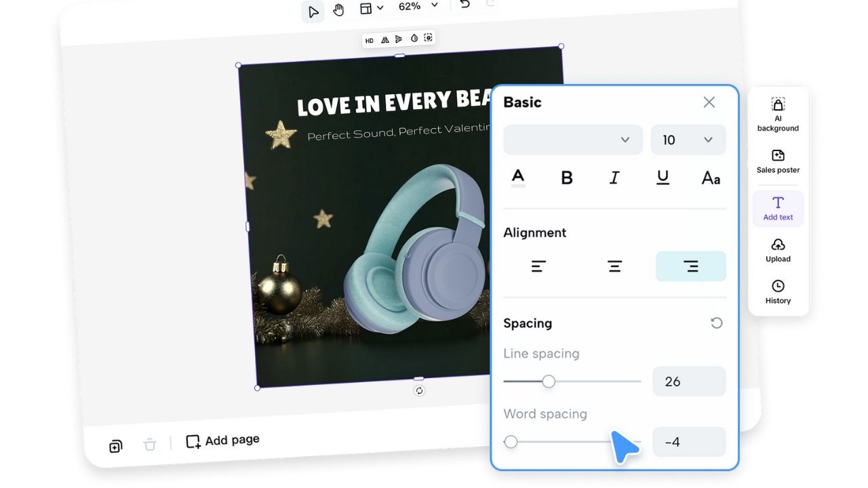The width and height of the screenshot is (868, 488).
Task: Toggle italic formatting
Action: [614, 178]
